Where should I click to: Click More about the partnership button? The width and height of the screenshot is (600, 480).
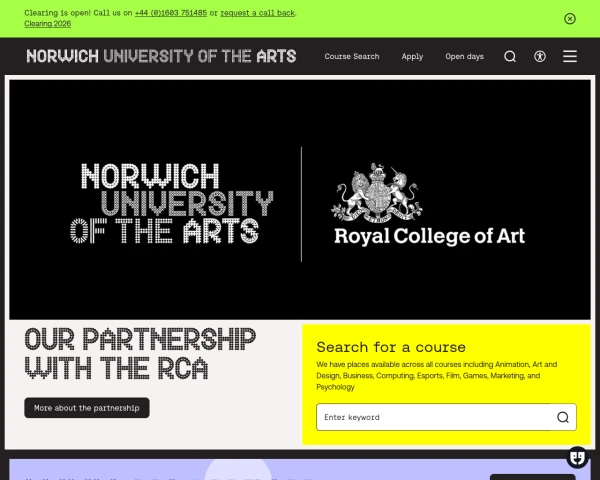pyautogui.click(x=87, y=408)
